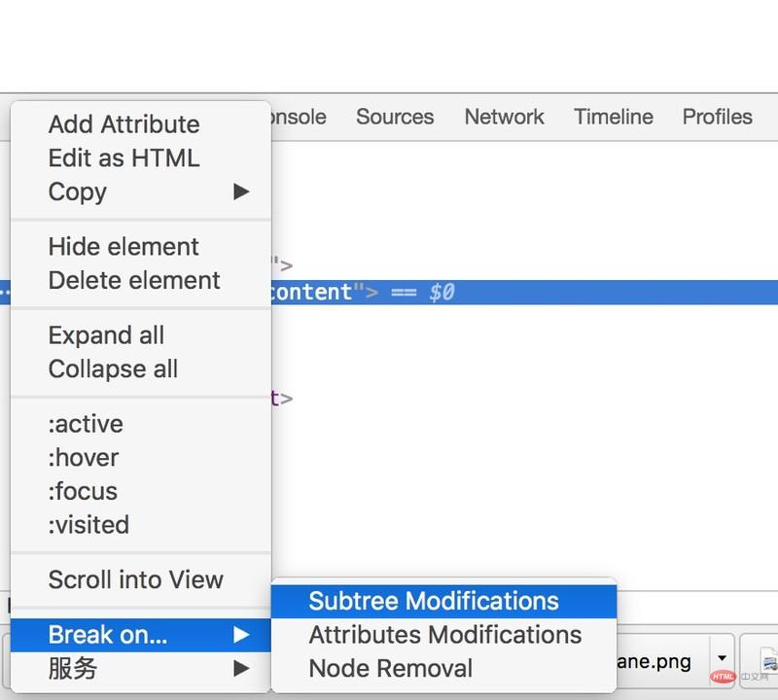Toggle the :focus pseudo state
778x700 pixels.
(x=141, y=492)
